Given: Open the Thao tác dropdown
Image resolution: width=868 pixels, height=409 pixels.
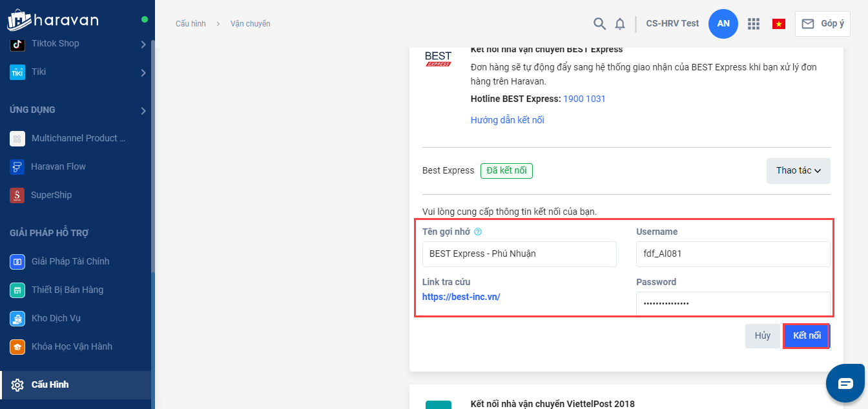Looking at the screenshot, I should (798, 171).
